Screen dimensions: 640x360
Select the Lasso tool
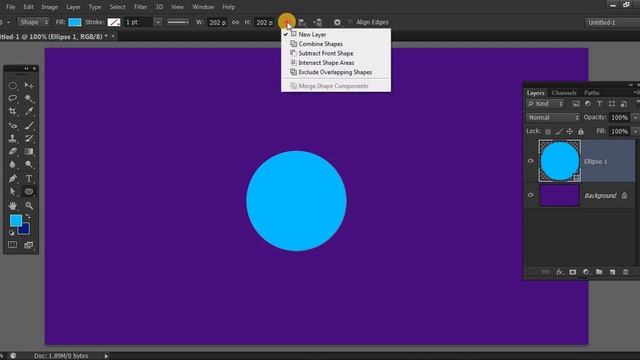[13, 98]
